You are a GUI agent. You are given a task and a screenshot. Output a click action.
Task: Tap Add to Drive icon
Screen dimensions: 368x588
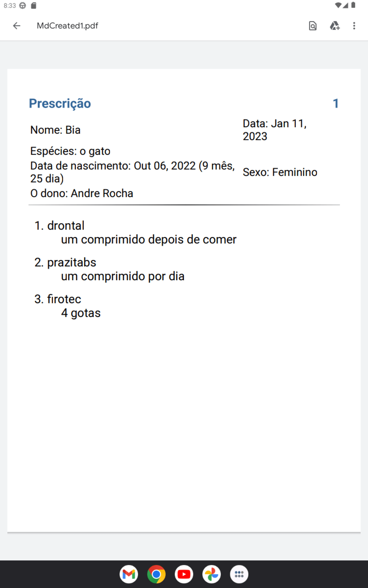pos(335,26)
